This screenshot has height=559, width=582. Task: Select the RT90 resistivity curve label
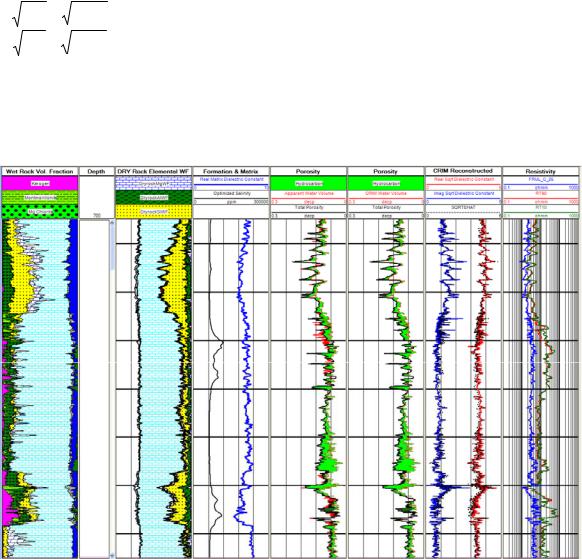[541, 194]
